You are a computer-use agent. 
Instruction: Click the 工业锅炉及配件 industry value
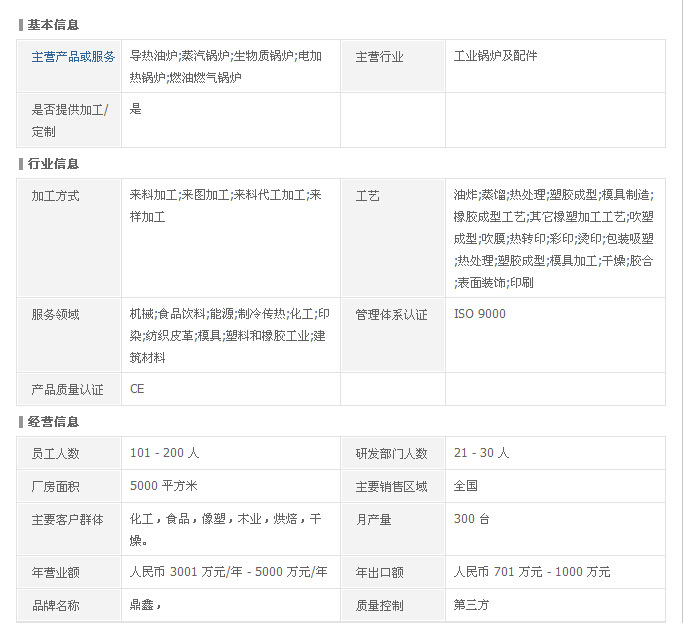[495, 56]
